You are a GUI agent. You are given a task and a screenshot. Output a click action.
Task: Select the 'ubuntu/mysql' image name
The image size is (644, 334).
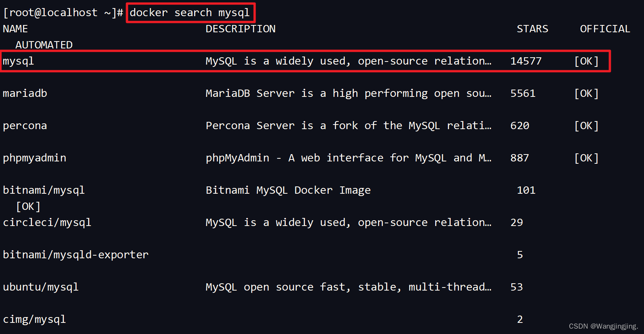tap(41, 287)
